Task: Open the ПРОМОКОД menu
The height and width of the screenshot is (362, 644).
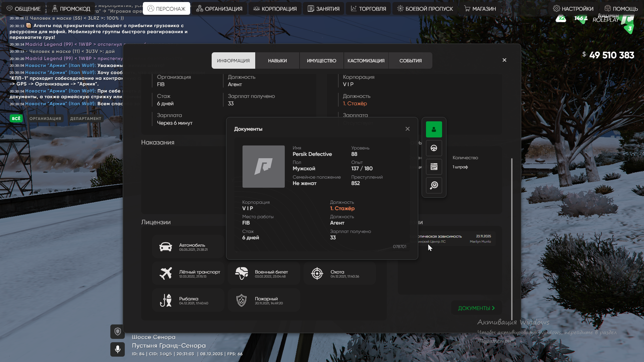Action: tap(71, 9)
